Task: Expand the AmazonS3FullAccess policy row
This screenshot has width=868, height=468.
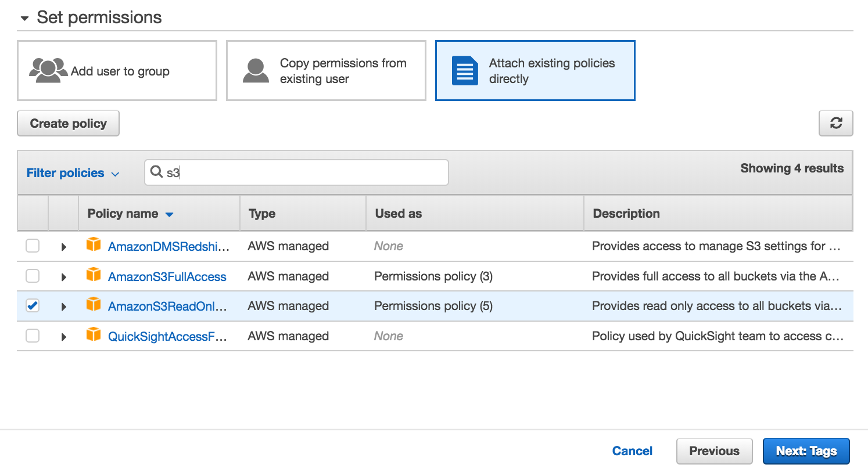Action: click(x=63, y=275)
